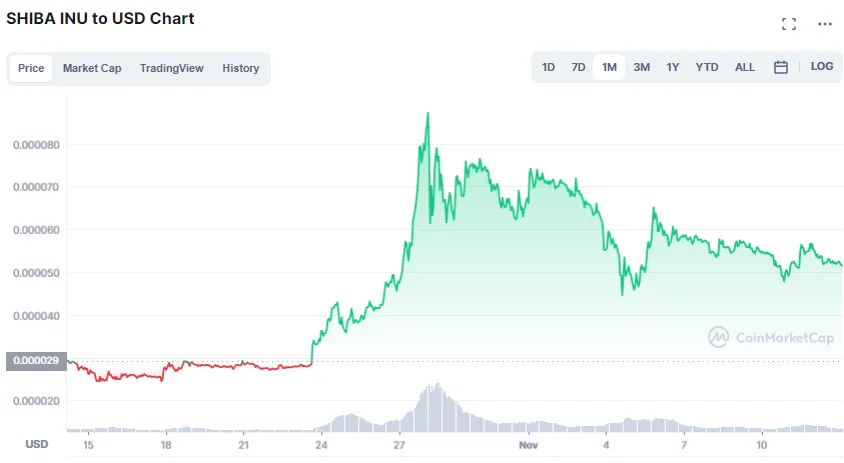844x463 pixels.
Task: Open the calendar date range picker
Action: [x=781, y=67]
